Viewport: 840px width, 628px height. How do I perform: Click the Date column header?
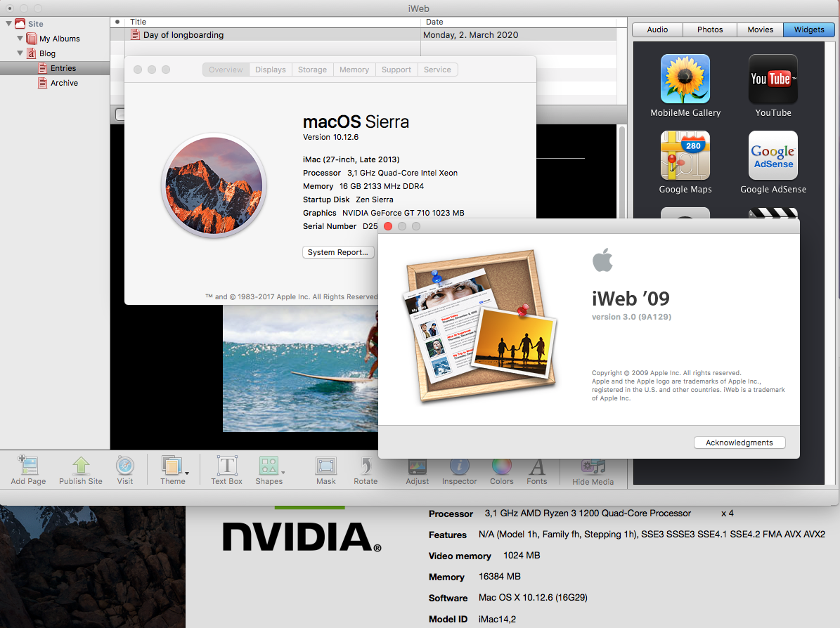click(x=518, y=22)
